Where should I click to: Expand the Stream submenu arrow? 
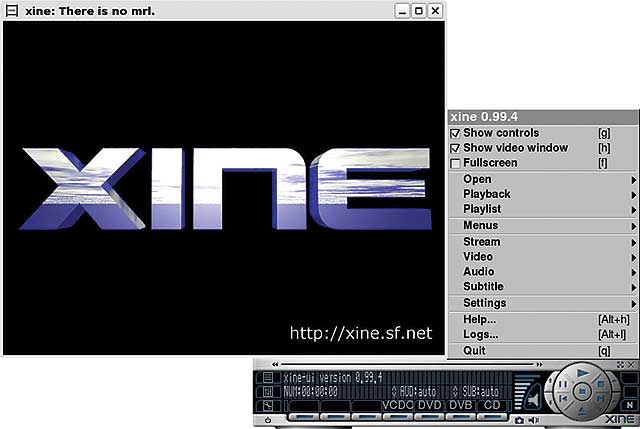click(633, 242)
